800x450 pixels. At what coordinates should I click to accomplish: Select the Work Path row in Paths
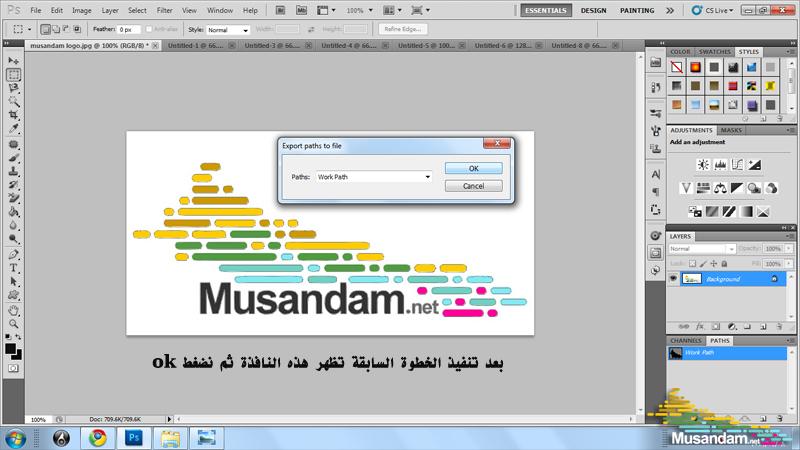click(727, 353)
